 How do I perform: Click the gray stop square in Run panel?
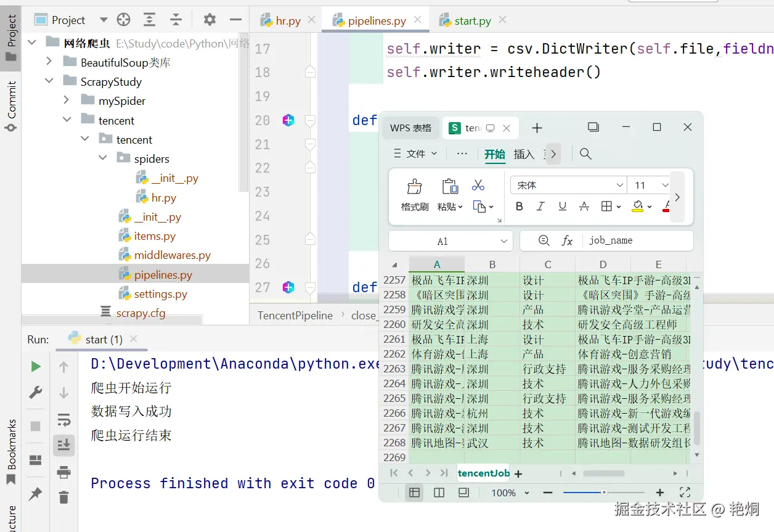point(36,426)
